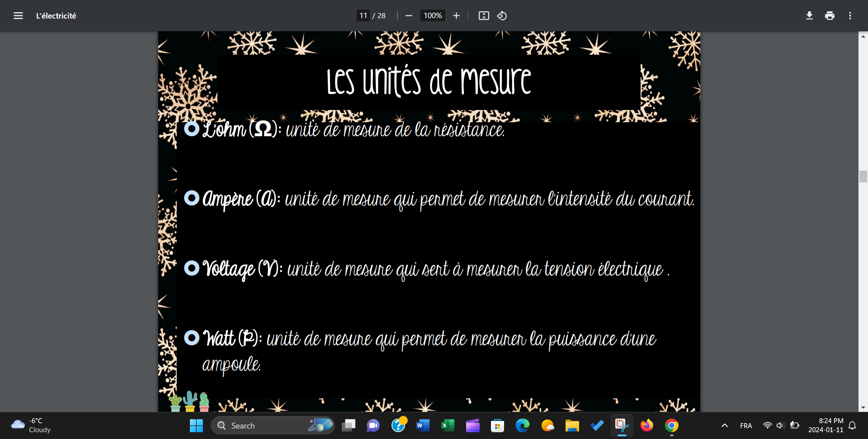
Task: Open the PDF sidebar menu
Action: [18, 16]
